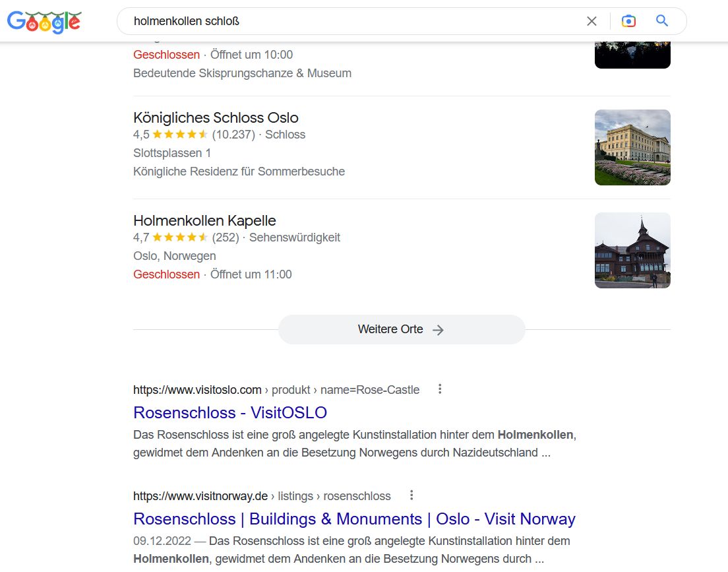
Task: Select the Königliches Schloss Oslo place listing
Action: 216,118
